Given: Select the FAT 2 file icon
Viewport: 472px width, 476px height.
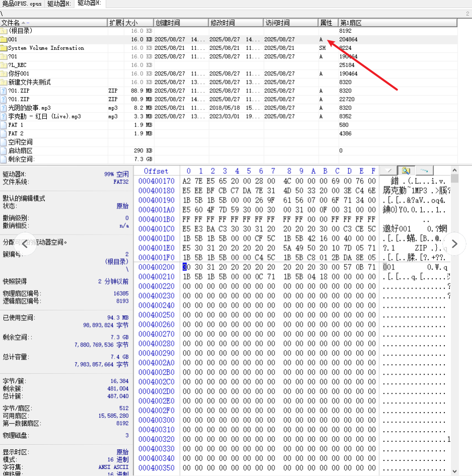Looking at the screenshot, I should pyautogui.click(x=4, y=133).
